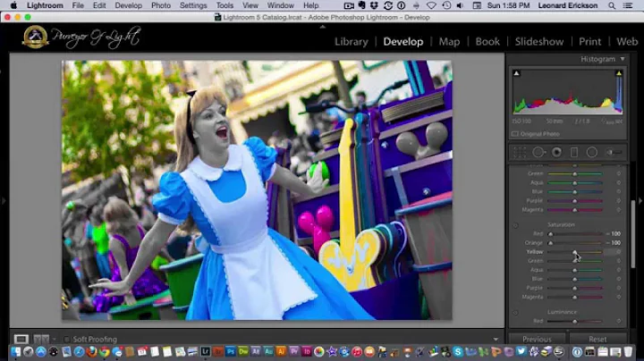Adjust the Luminance Red slider
This screenshot has height=361, width=644.
point(574,321)
